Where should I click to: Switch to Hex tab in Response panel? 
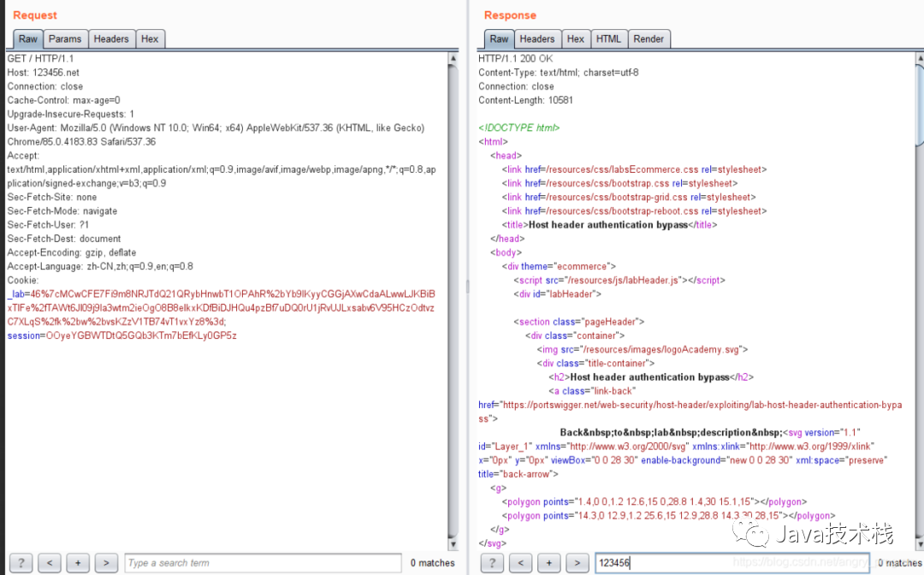pyautogui.click(x=575, y=39)
